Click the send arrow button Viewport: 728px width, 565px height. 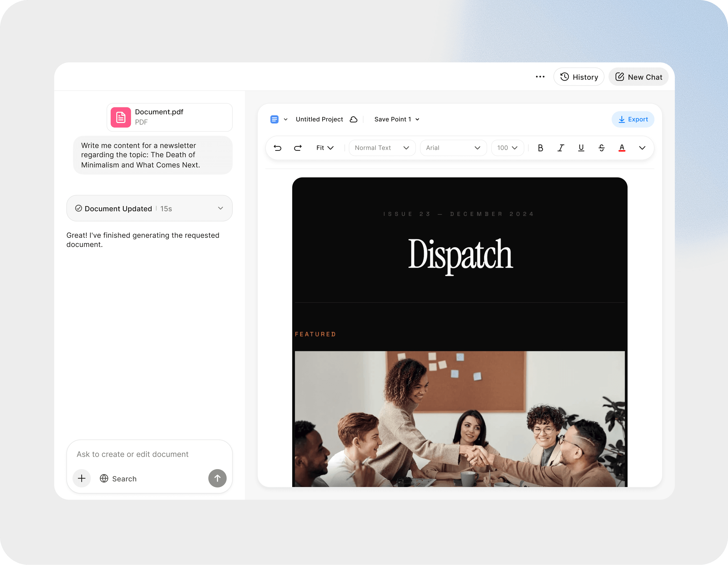[217, 478]
